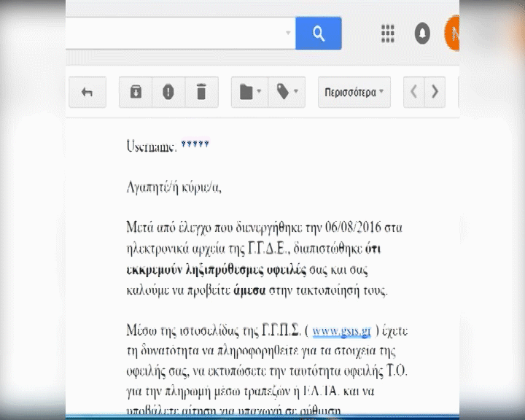Screen dimensions: 525x420
Task: Delete the email with trash icon
Action: [201, 92]
